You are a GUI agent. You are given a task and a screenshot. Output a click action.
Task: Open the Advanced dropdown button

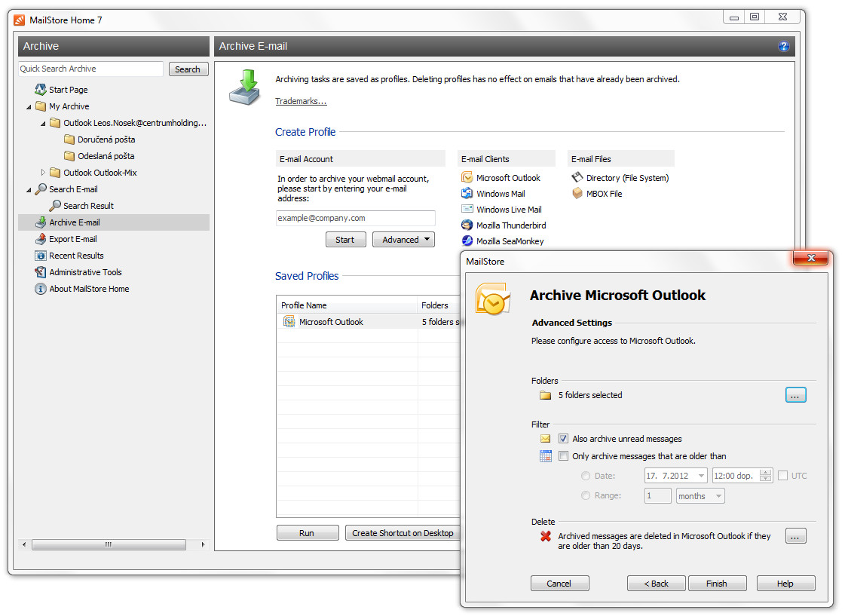(x=403, y=240)
